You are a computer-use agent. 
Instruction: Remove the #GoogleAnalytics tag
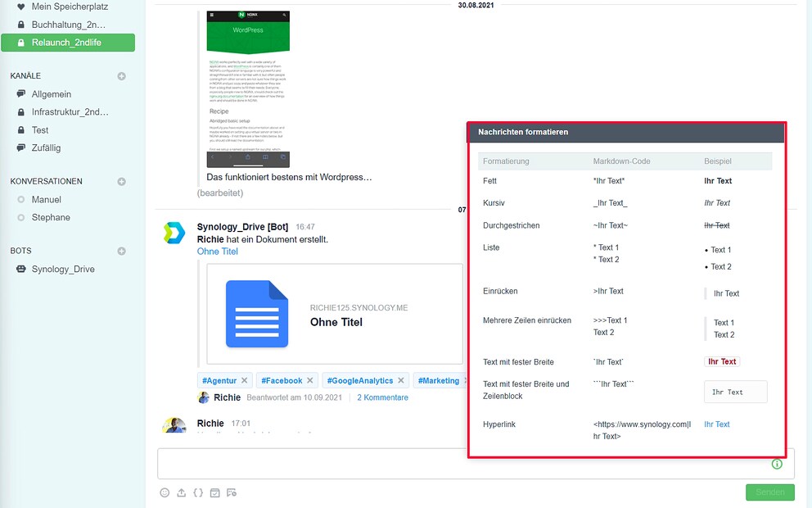401,380
